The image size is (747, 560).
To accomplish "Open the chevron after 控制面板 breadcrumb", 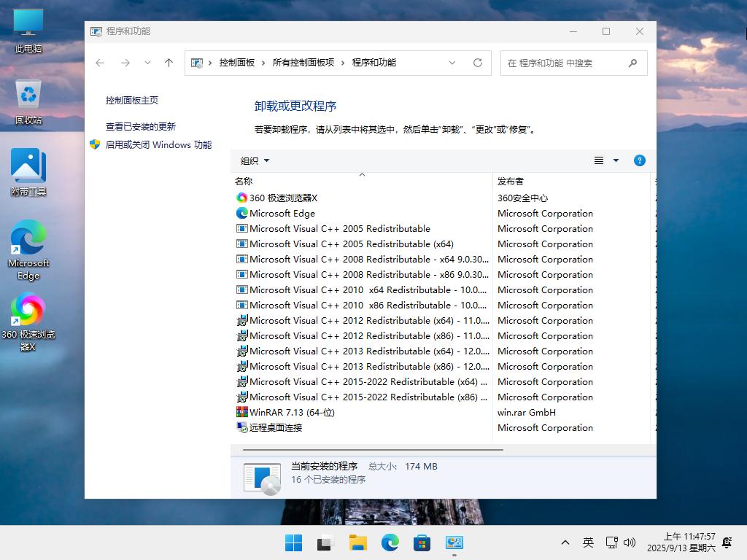I will click(263, 63).
